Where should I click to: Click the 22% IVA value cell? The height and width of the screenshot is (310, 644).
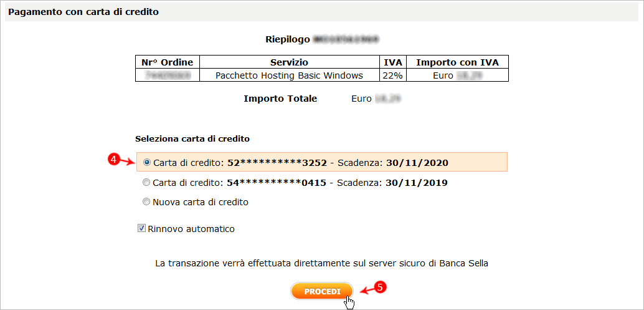pyautogui.click(x=393, y=75)
